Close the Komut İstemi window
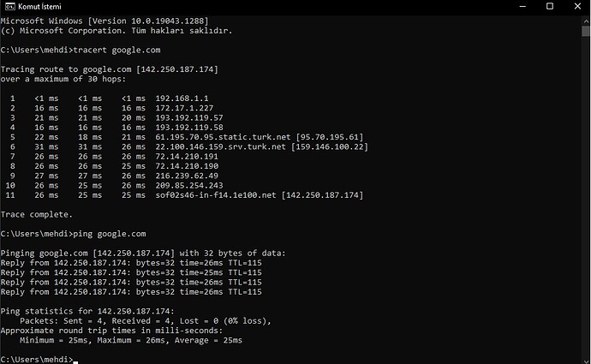 coord(577,6)
